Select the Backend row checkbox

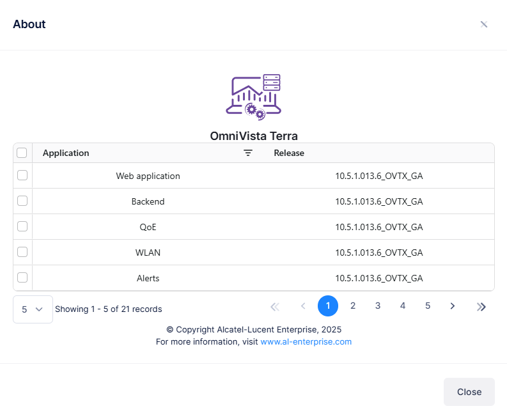click(22, 201)
